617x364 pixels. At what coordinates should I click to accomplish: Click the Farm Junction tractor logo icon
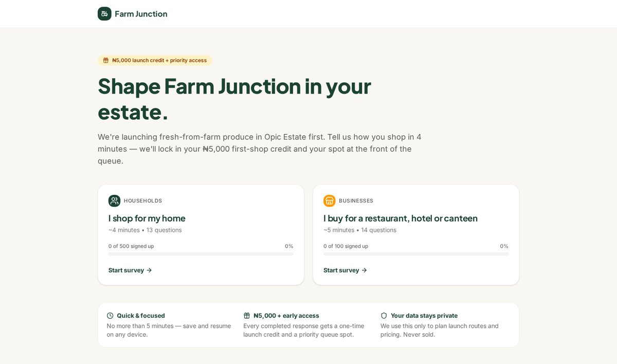tap(104, 14)
